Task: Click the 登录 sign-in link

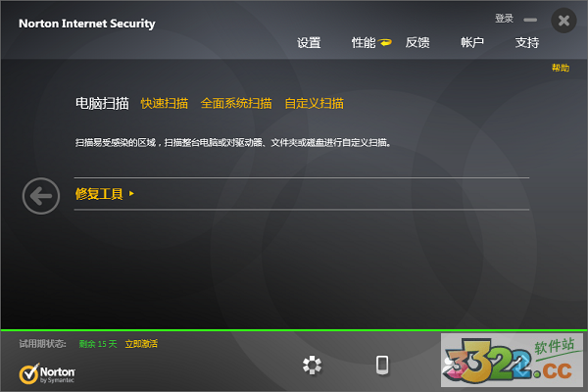Action: [x=504, y=19]
